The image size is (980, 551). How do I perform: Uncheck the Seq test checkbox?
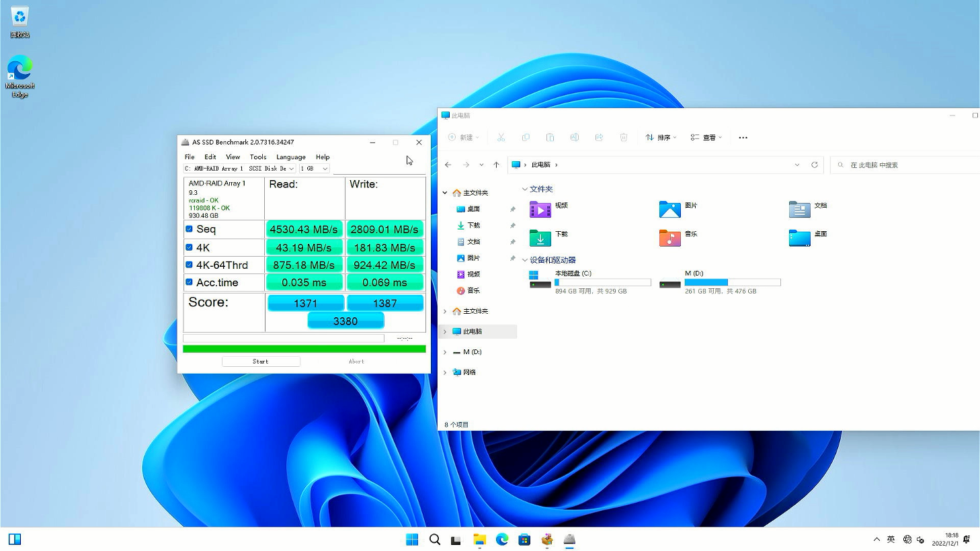coord(189,229)
